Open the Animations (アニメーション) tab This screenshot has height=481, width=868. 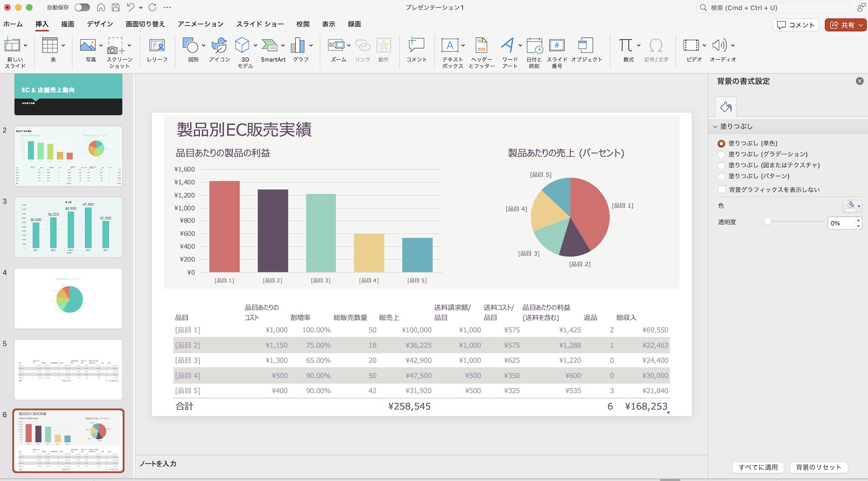pyautogui.click(x=201, y=24)
